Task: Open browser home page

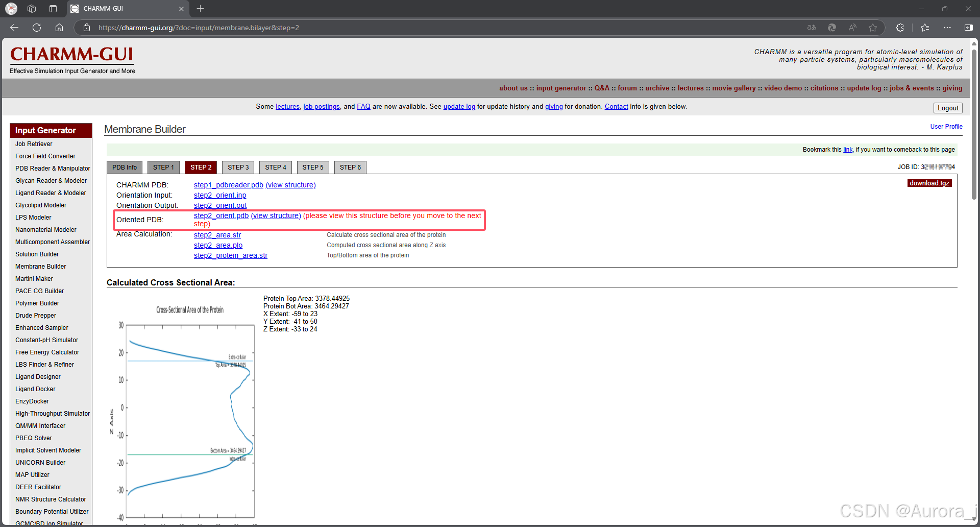Action: click(59, 28)
